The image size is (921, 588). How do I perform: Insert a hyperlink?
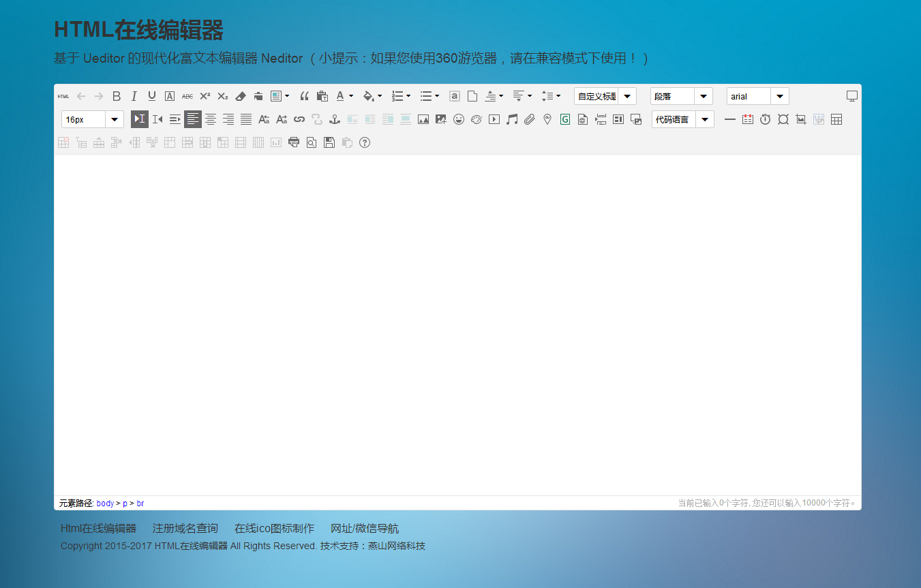coord(299,119)
